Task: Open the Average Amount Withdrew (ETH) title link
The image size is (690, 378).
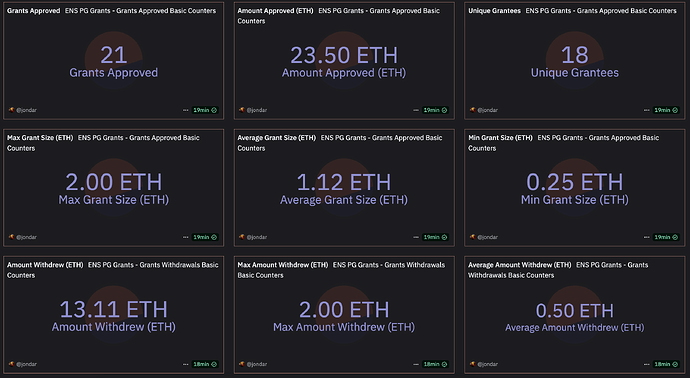Action: pyautogui.click(x=519, y=265)
